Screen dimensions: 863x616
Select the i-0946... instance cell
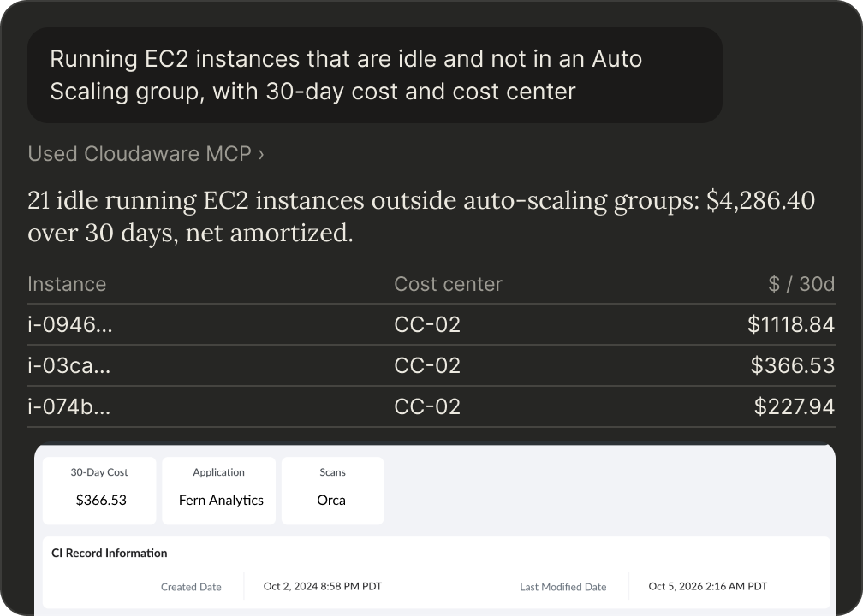click(70, 324)
